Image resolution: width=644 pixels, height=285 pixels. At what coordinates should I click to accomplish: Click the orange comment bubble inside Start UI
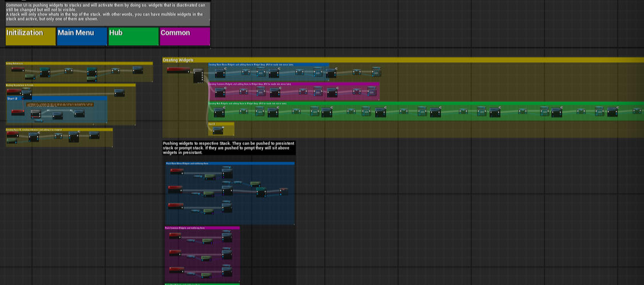59,105
